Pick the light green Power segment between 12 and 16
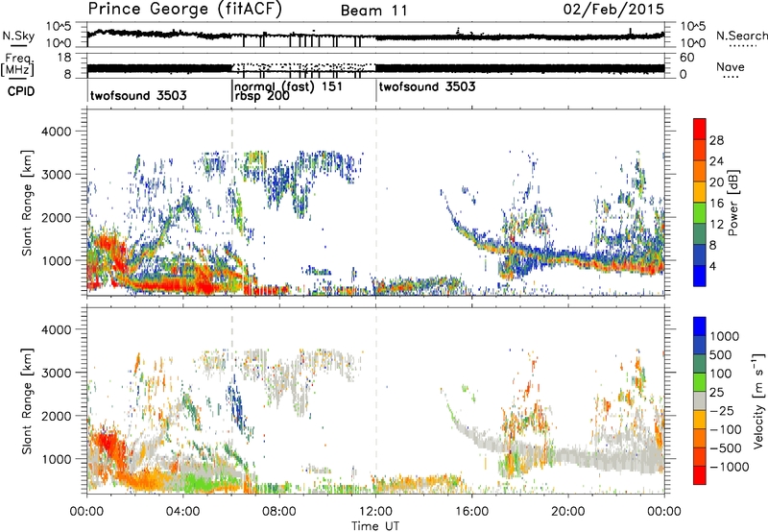 coord(700,213)
